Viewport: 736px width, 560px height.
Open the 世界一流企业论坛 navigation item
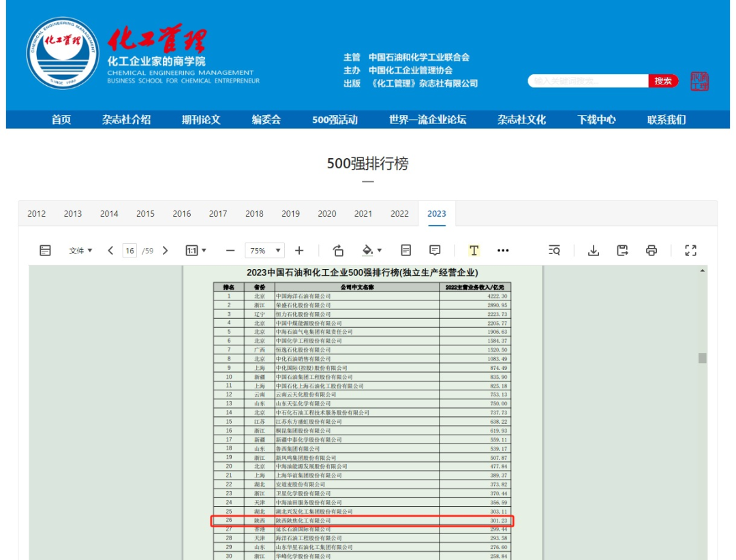[x=427, y=120]
